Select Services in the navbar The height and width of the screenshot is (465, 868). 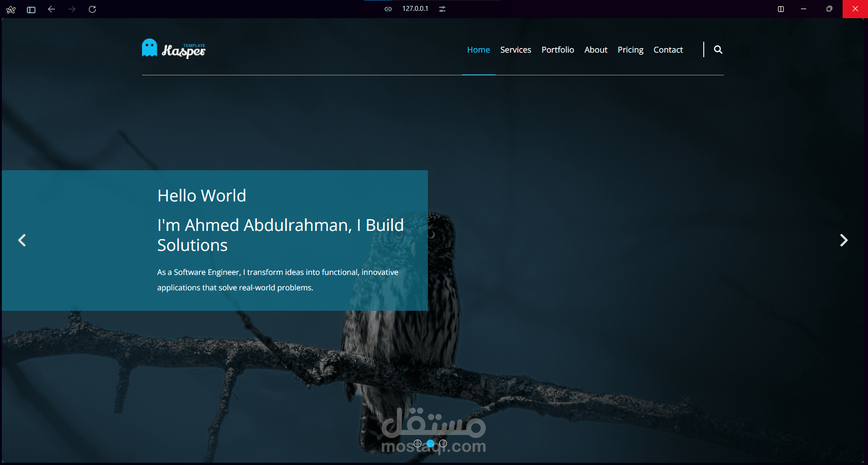tap(515, 49)
